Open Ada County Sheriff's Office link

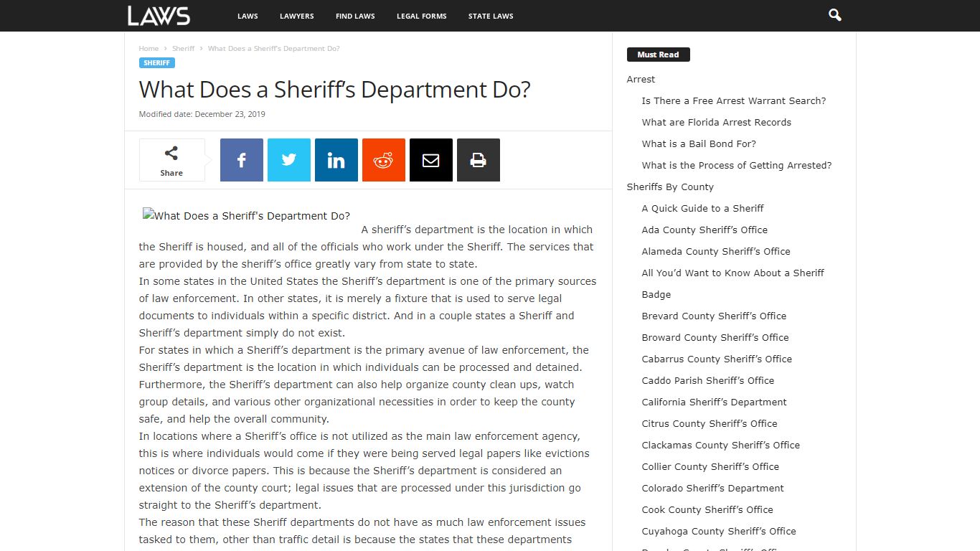point(705,230)
